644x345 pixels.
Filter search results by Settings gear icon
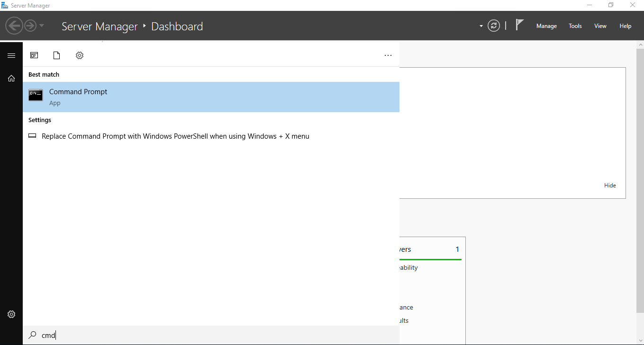(80, 55)
